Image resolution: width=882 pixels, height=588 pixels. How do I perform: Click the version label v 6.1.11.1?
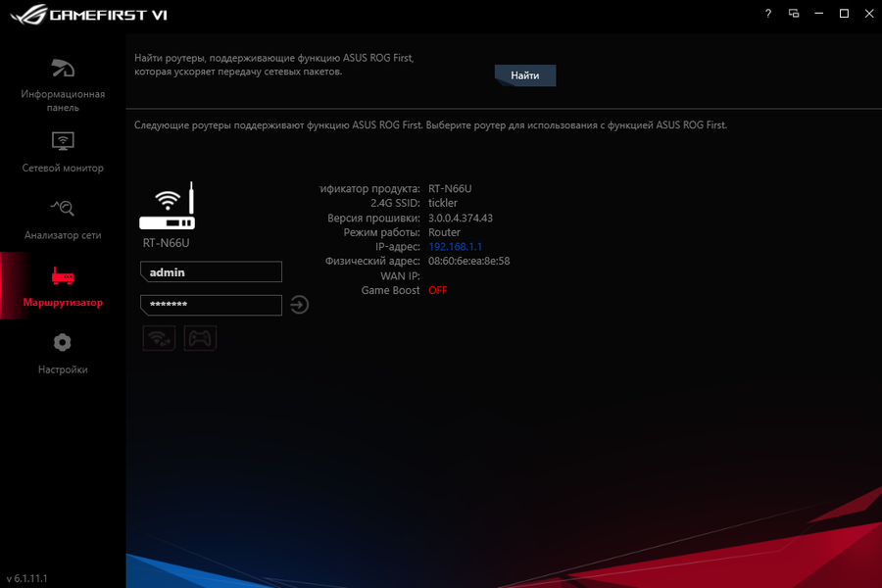tap(27, 578)
